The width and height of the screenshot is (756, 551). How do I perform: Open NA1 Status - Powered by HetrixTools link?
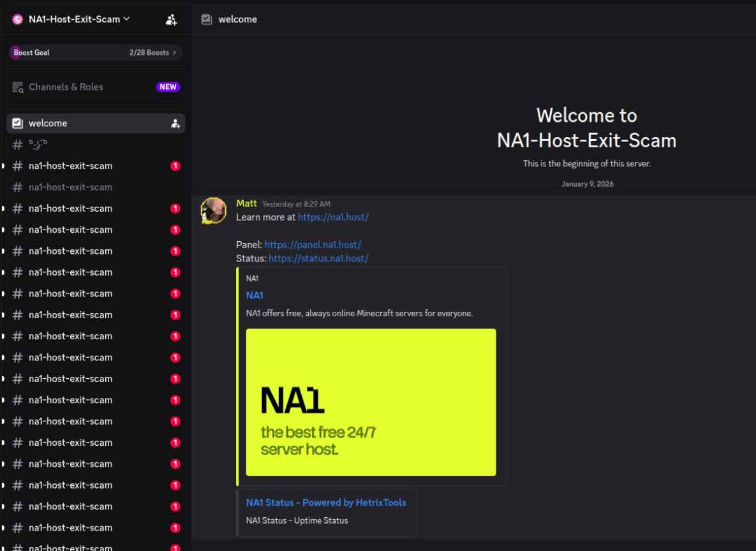326,503
